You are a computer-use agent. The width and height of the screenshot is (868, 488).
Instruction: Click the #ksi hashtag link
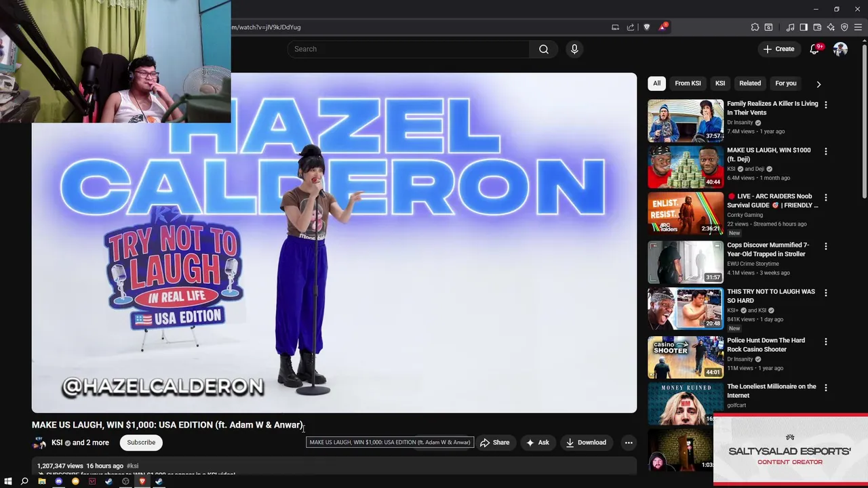pos(132,466)
